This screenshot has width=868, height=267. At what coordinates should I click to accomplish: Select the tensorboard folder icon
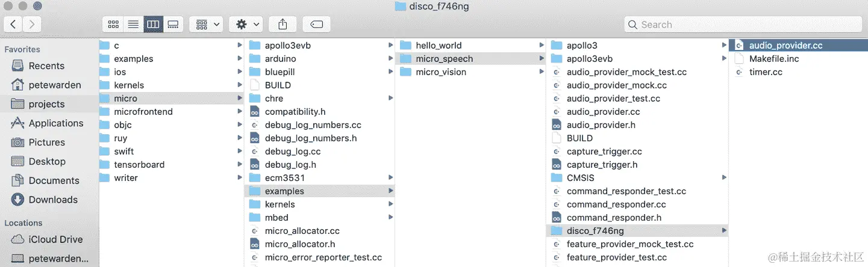tap(104, 164)
